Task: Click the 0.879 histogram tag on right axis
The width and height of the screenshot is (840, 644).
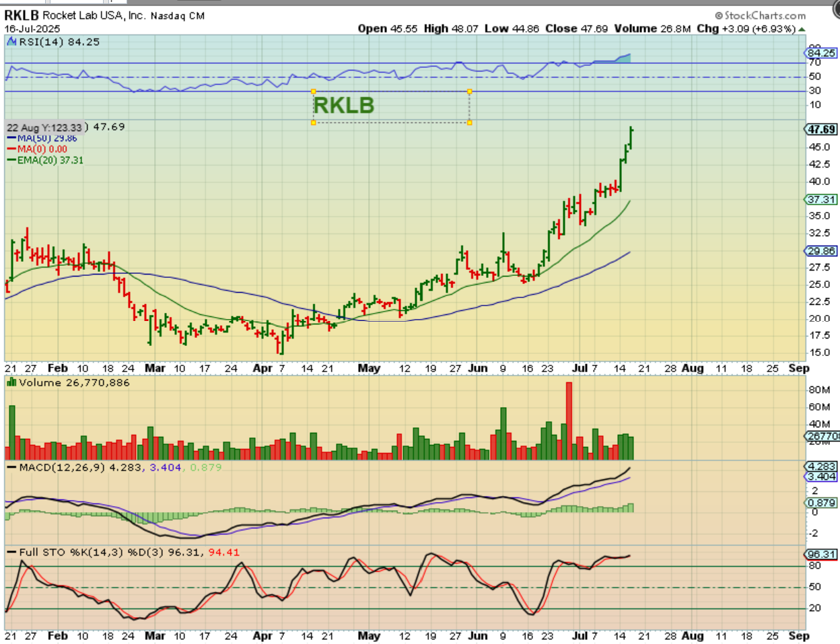Action: (821, 503)
